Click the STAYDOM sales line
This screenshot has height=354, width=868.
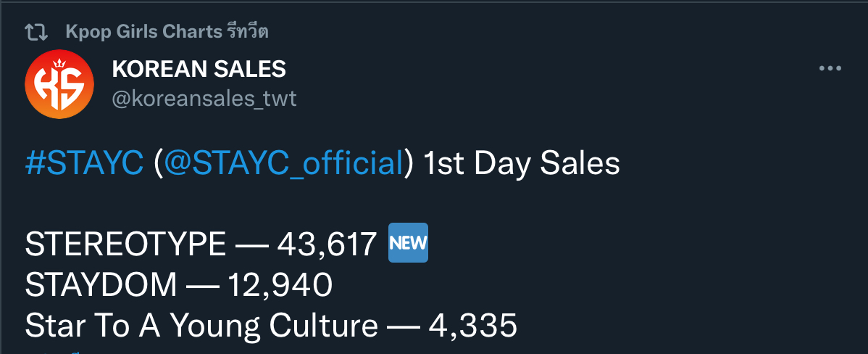tap(179, 285)
